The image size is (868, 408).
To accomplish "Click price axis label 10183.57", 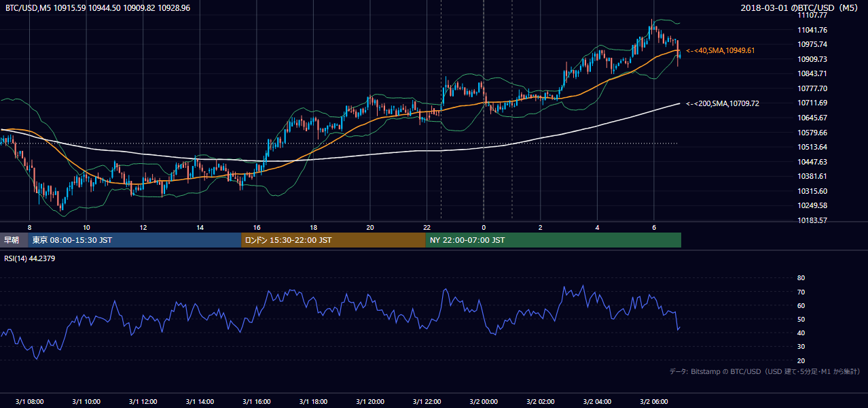I will click(811, 220).
